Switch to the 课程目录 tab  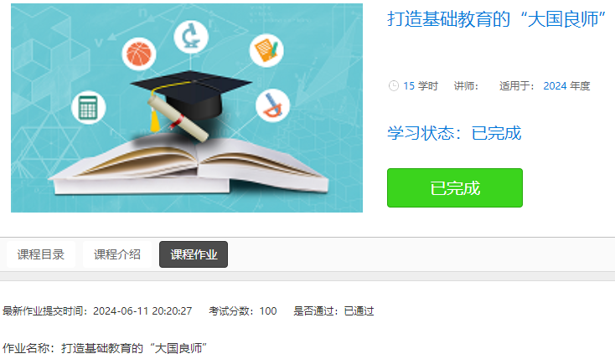point(41,254)
